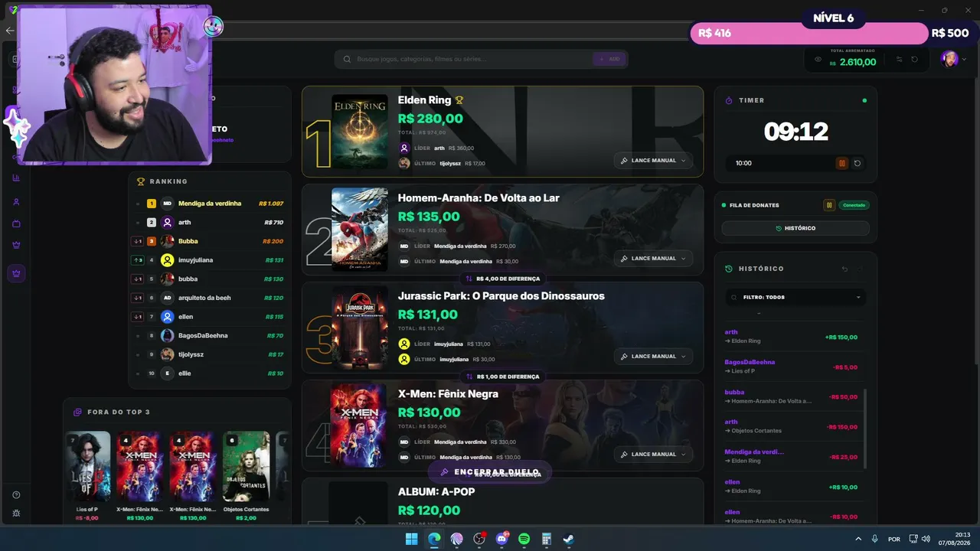Open the settings sliders icon beside total
This screenshot has height=551, width=980.
pyautogui.click(x=900, y=60)
